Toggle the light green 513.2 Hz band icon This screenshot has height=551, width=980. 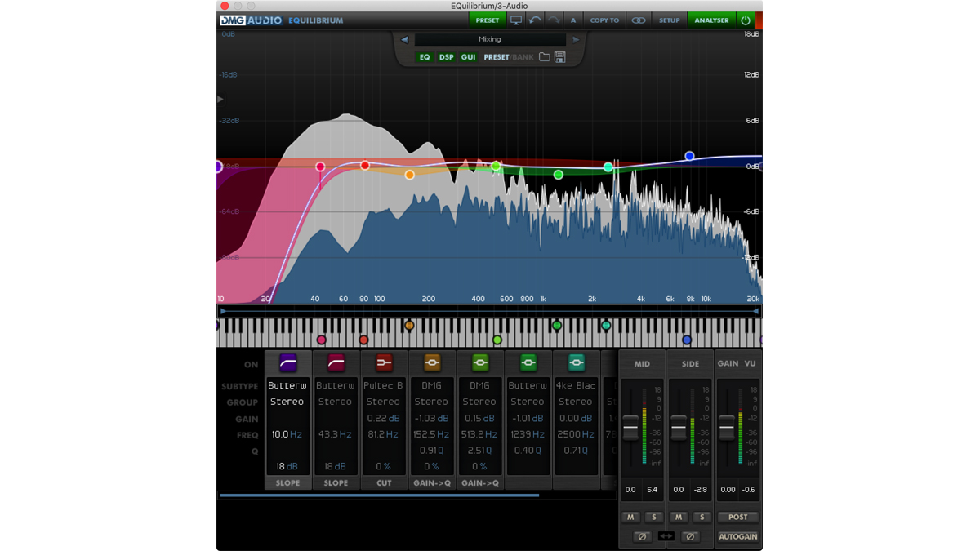480,362
